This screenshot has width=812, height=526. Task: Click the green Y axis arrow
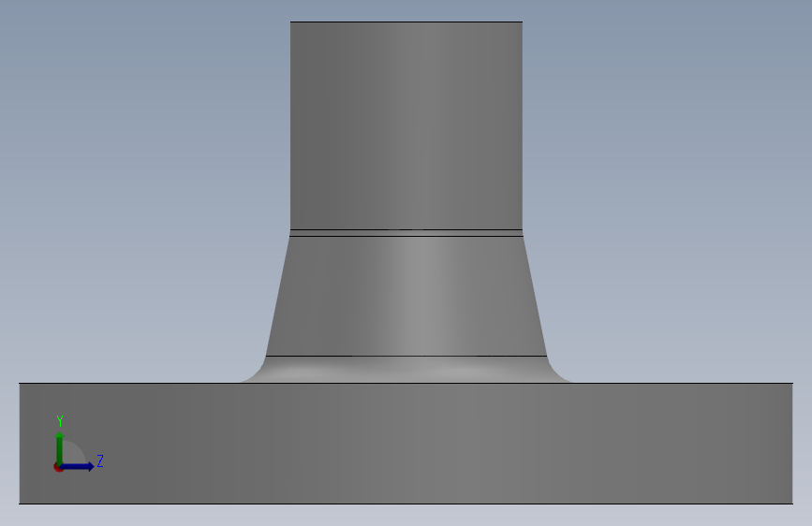pos(60,448)
